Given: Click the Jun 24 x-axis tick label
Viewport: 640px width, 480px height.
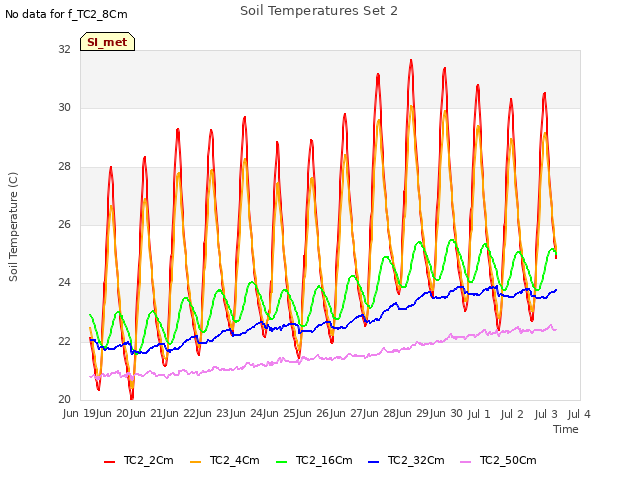Looking at the screenshot, I should (247, 413).
